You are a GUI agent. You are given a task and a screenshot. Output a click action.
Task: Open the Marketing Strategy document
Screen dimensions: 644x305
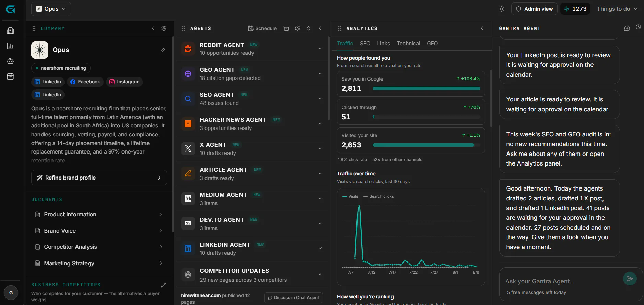[99, 263]
